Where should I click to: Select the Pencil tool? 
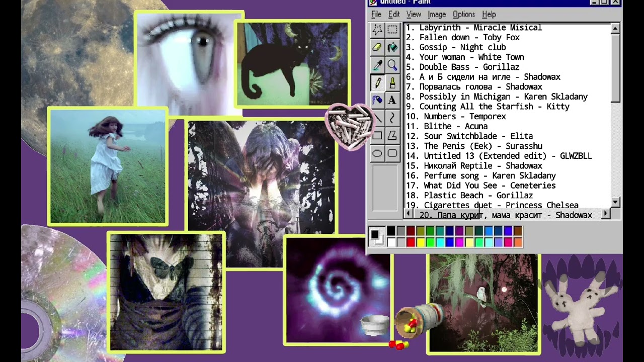coord(377,82)
